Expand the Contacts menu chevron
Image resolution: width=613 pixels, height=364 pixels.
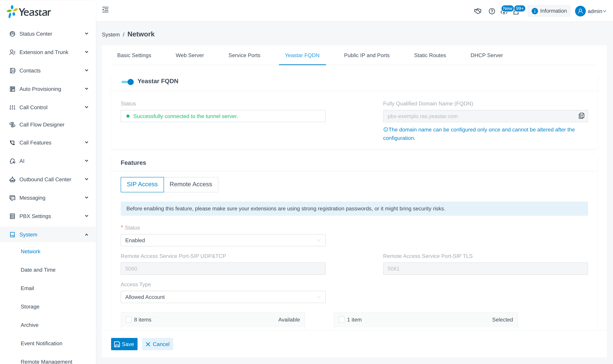click(x=86, y=70)
